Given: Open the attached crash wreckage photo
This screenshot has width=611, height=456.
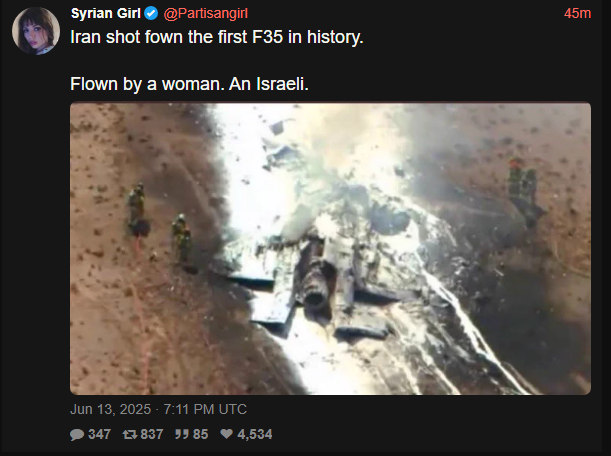Looking at the screenshot, I should click(330, 249).
